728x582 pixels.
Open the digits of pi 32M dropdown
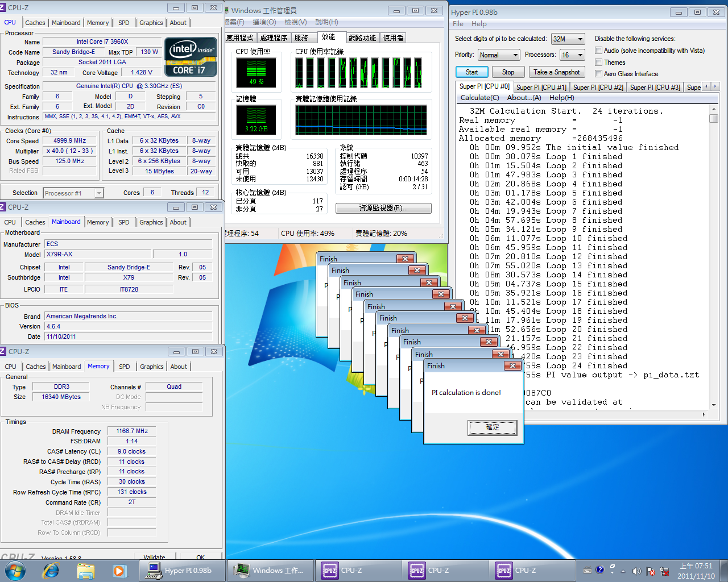568,39
